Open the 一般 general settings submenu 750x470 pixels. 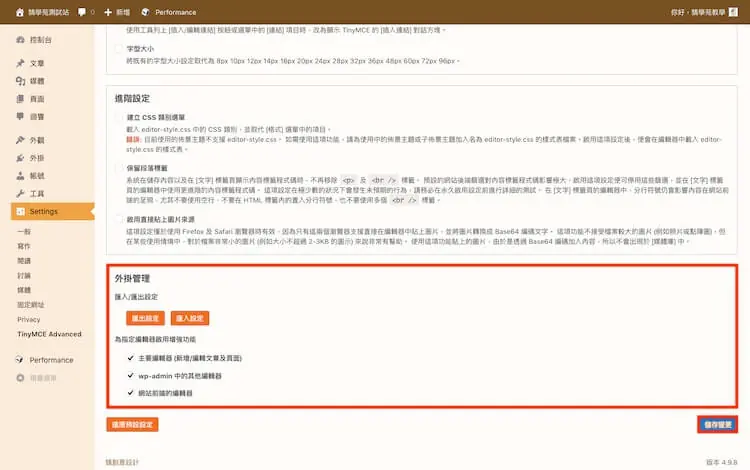24,231
